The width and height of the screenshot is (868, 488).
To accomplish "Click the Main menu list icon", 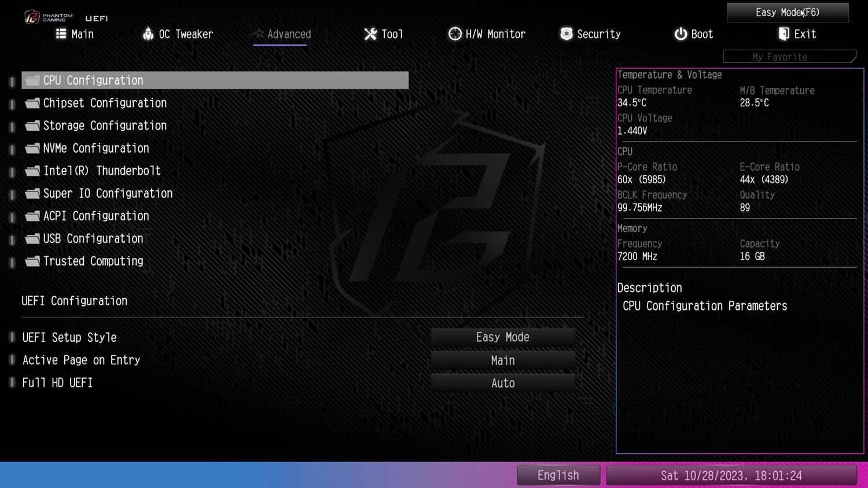I will 61,34.
